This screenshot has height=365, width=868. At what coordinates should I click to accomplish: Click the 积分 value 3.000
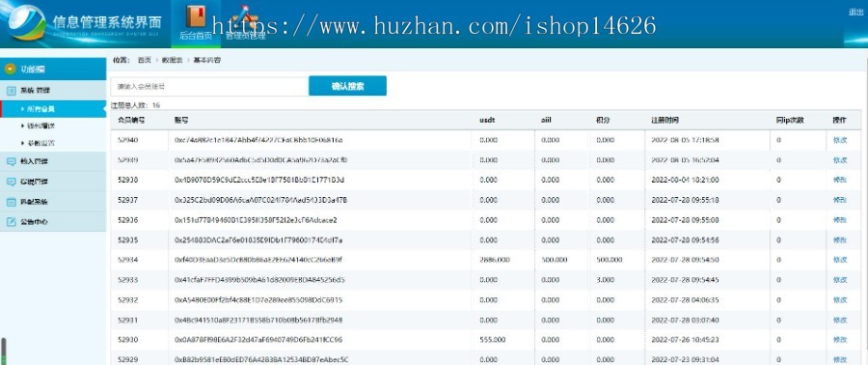coord(606,280)
